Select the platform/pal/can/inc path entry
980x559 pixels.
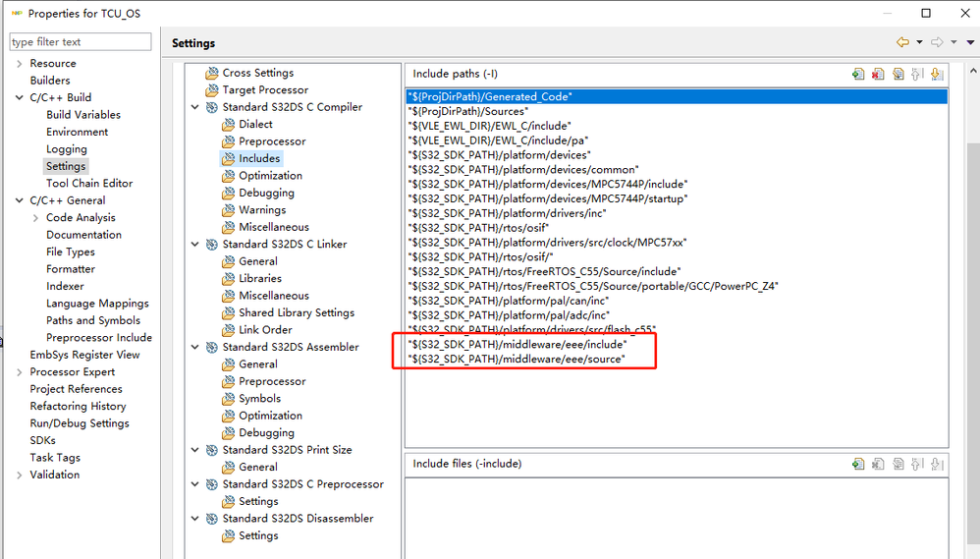point(677,301)
